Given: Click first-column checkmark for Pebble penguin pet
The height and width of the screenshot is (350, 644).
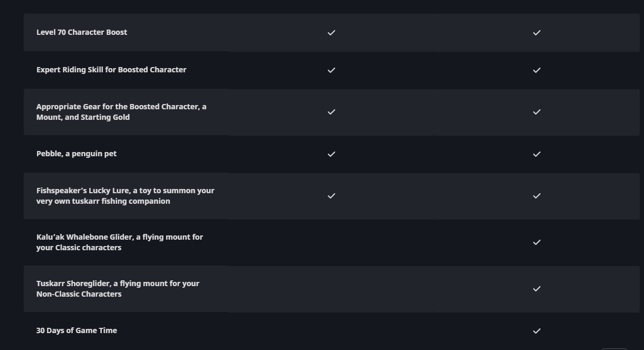Looking at the screenshot, I should (x=332, y=154).
